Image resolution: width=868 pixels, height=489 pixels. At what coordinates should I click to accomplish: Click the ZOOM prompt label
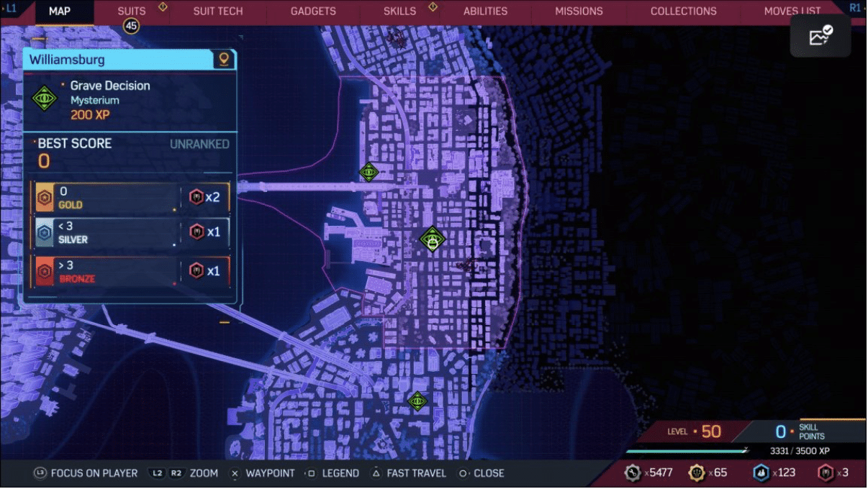tap(204, 473)
